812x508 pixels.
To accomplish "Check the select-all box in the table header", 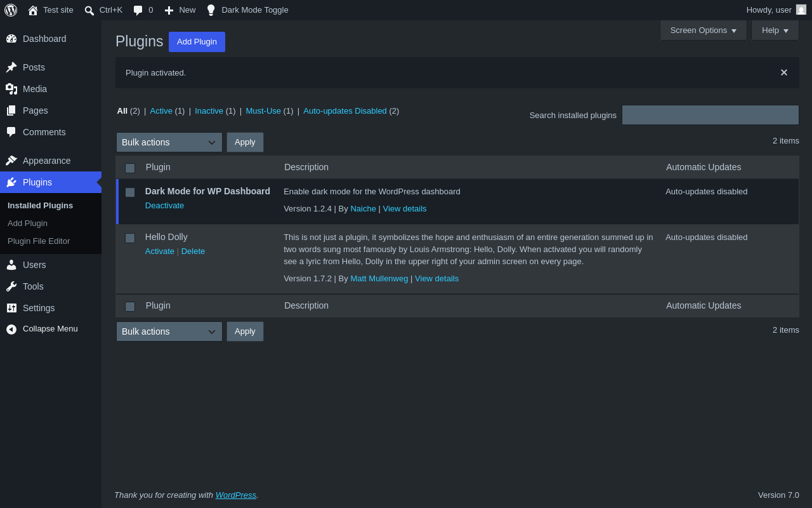I will pyautogui.click(x=130, y=168).
